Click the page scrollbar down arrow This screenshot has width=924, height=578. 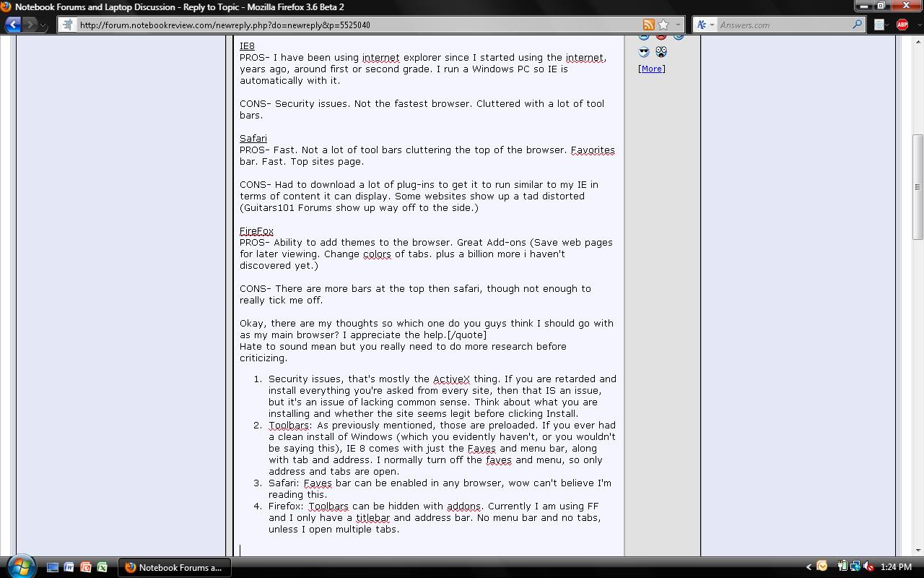pos(918,550)
